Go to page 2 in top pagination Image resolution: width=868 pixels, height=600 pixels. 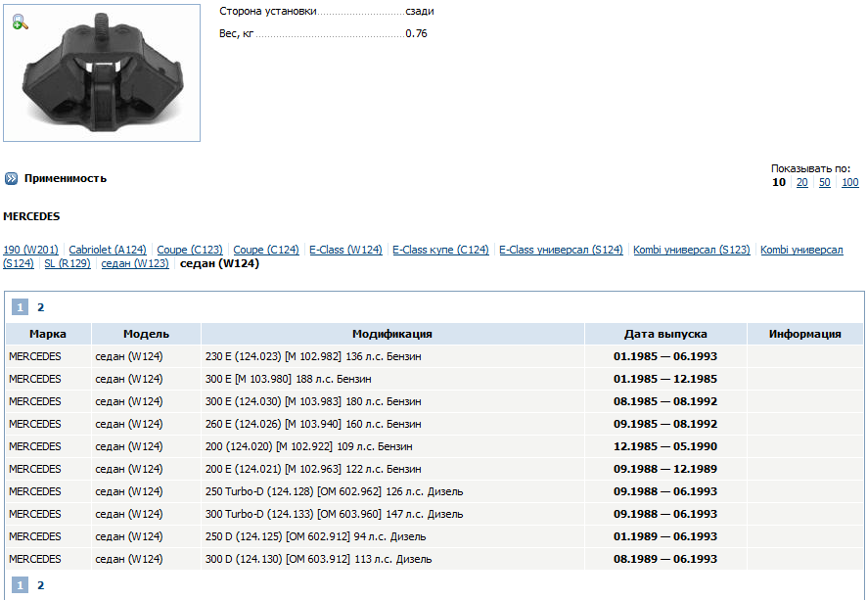(40, 307)
